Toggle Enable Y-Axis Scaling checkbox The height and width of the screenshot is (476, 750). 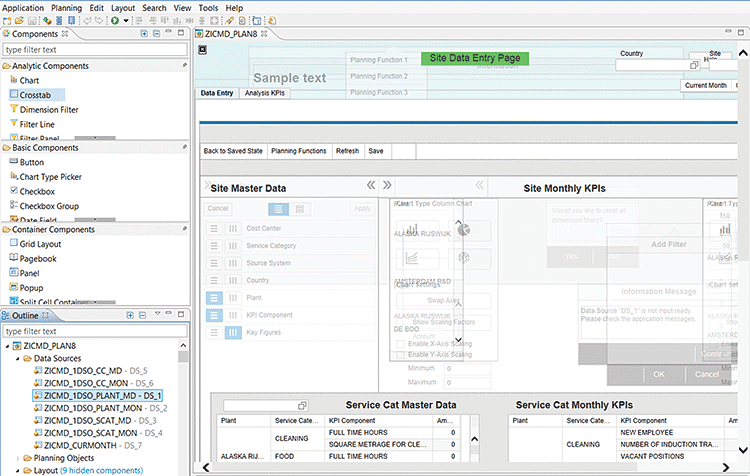pyautogui.click(x=400, y=355)
